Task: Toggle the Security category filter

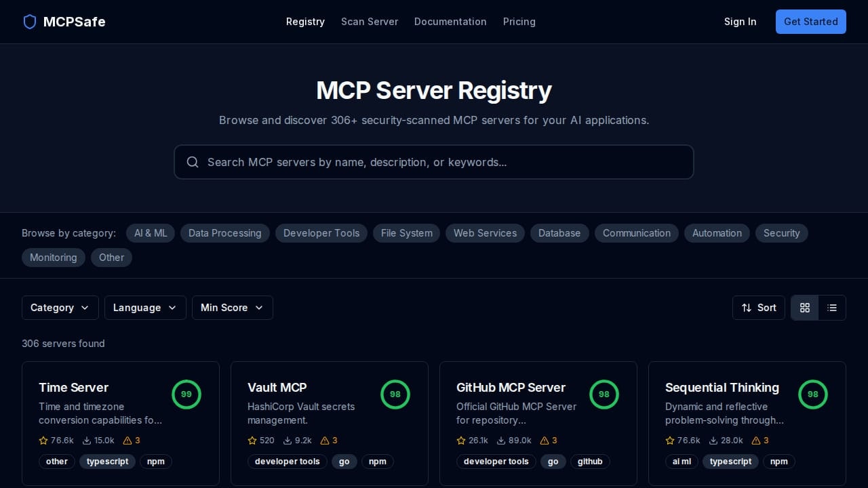Action: pyautogui.click(x=782, y=233)
